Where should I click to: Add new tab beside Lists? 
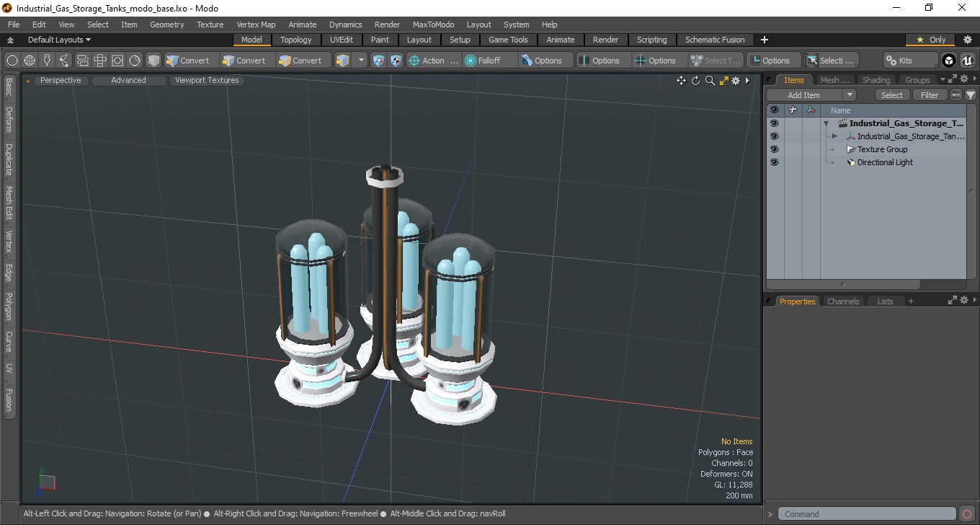point(911,301)
